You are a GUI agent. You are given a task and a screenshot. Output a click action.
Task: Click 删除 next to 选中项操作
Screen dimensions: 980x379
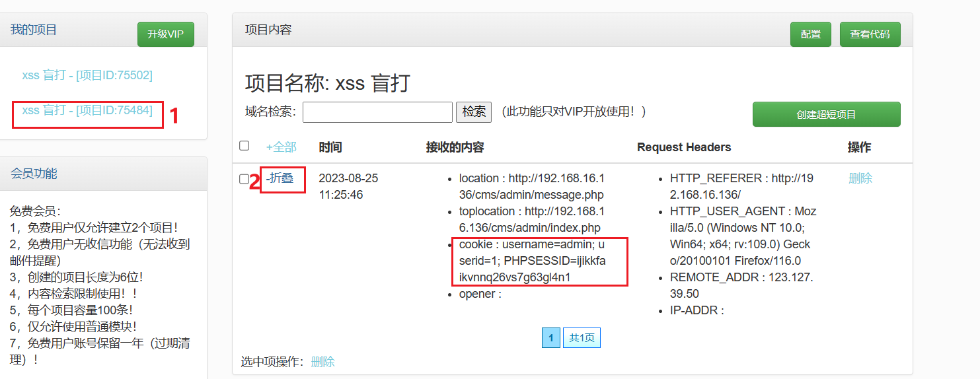(323, 362)
